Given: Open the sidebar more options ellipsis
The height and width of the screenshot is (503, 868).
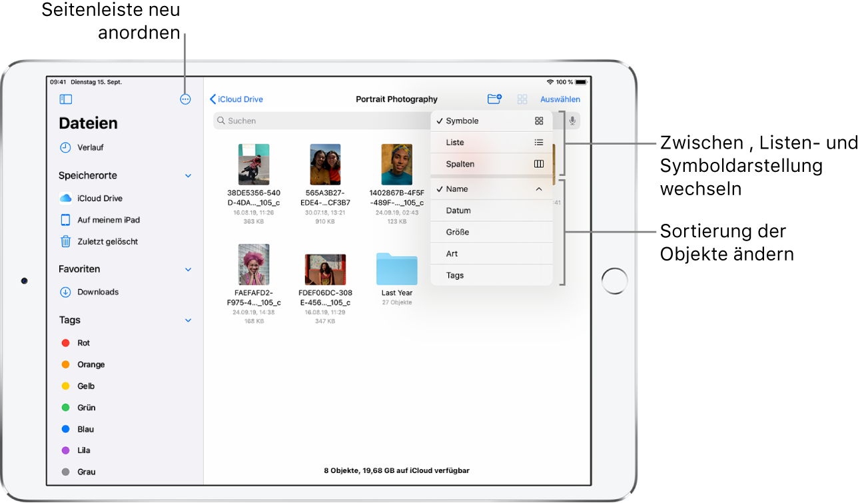Looking at the screenshot, I should pos(185,99).
